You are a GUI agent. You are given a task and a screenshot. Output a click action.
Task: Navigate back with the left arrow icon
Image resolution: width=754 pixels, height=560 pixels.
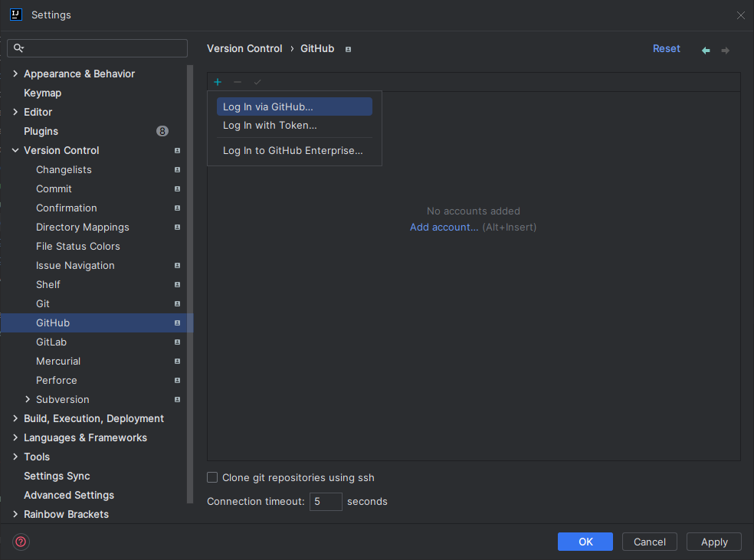click(x=706, y=50)
